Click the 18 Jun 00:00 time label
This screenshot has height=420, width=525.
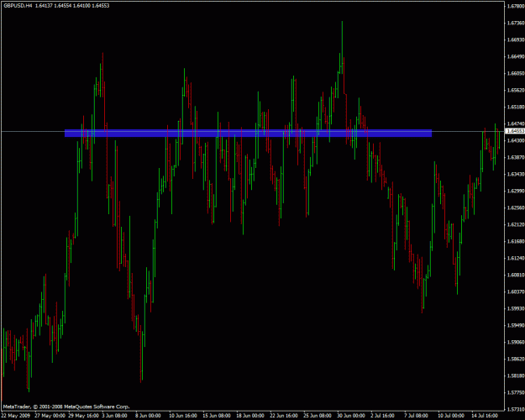tap(250, 416)
